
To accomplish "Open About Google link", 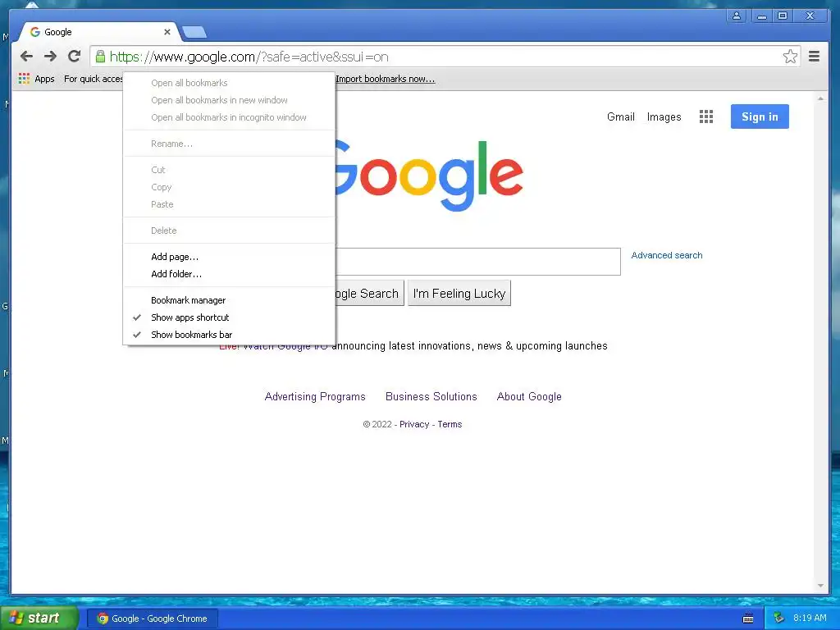I will click(x=529, y=396).
